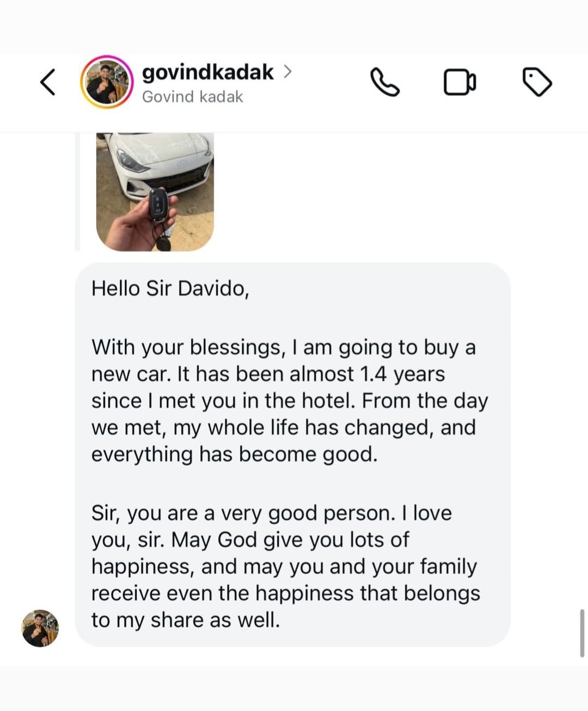This screenshot has width=588, height=711.
Task: Click the vertical reply bar beside the photo
Action: [x=77, y=192]
